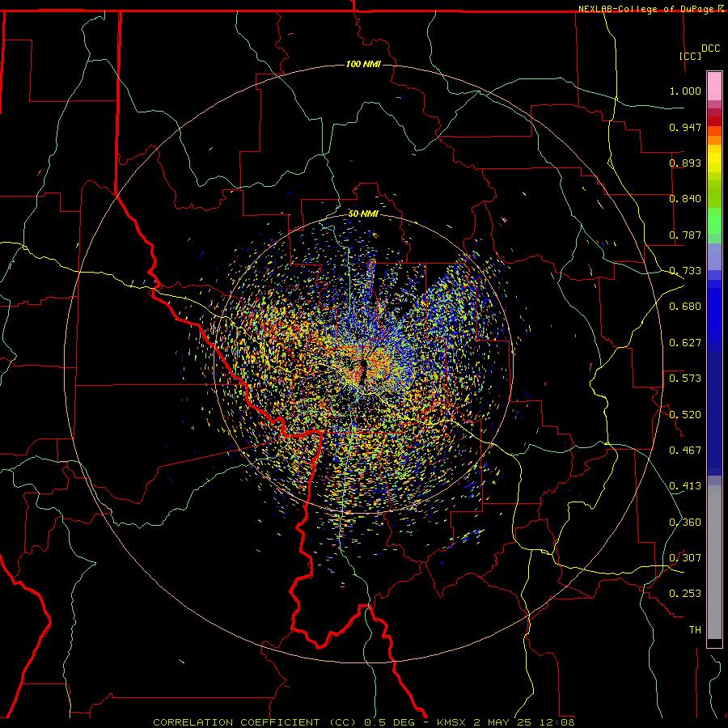Click the NEXLAB-College of DuPage label
728x728 pixels.
point(647,9)
